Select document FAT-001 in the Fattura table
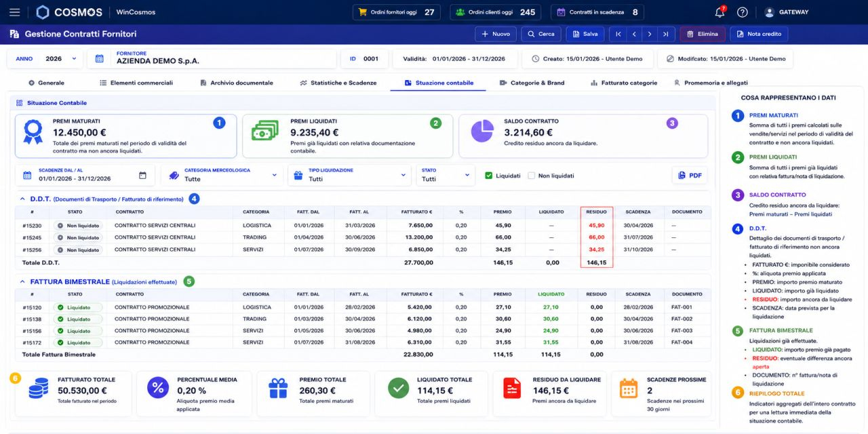This screenshot has width=868, height=434. coord(682,307)
